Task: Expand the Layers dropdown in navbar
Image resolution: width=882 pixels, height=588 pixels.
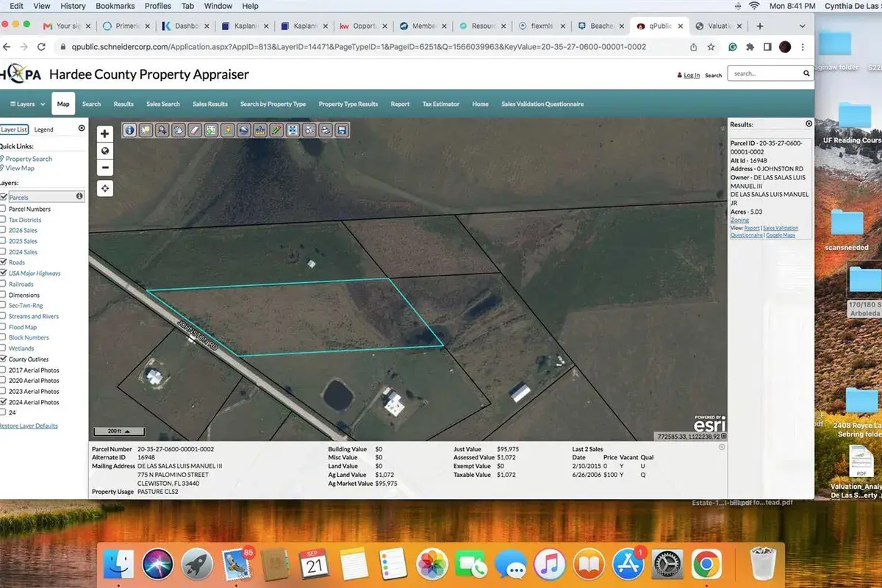Action: tap(27, 104)
